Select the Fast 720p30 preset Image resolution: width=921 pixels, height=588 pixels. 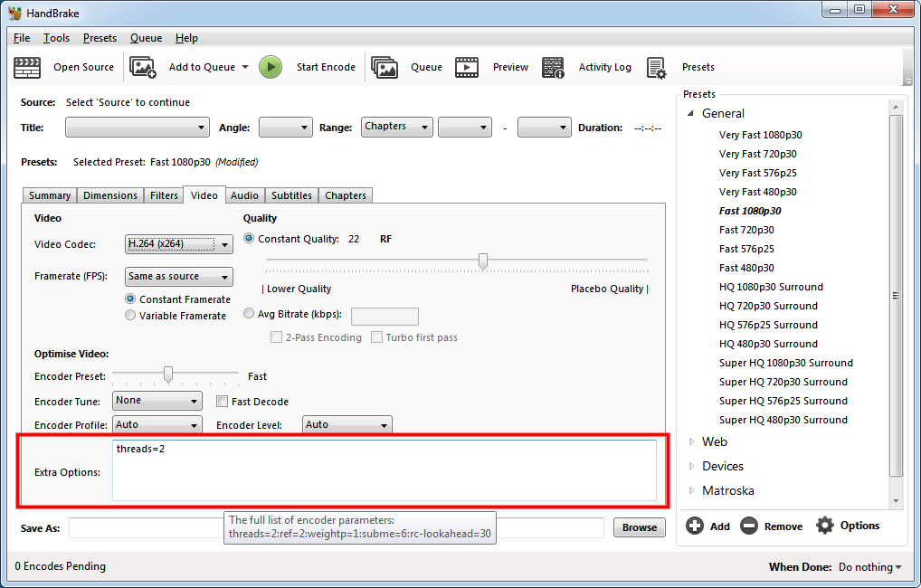pos(746,230)
